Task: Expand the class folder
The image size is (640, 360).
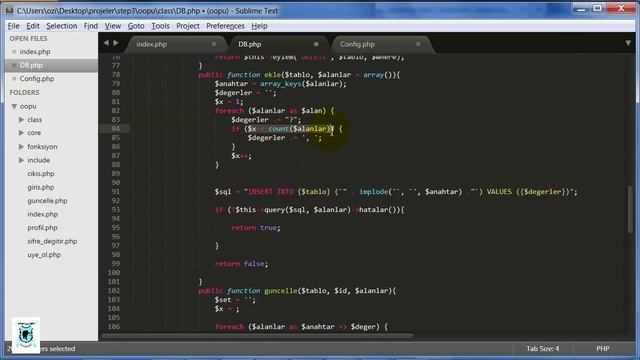Action: [x=21, y=120]
